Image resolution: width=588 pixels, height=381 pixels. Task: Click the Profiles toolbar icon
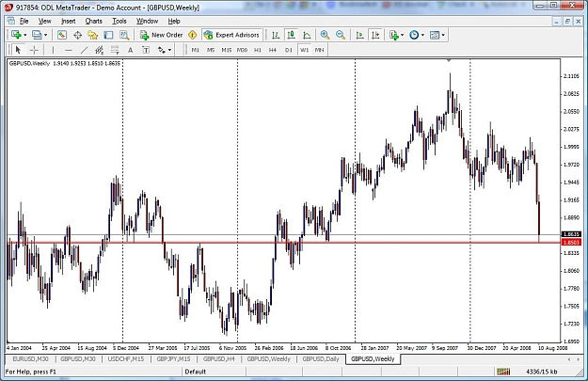coord(37,35)
